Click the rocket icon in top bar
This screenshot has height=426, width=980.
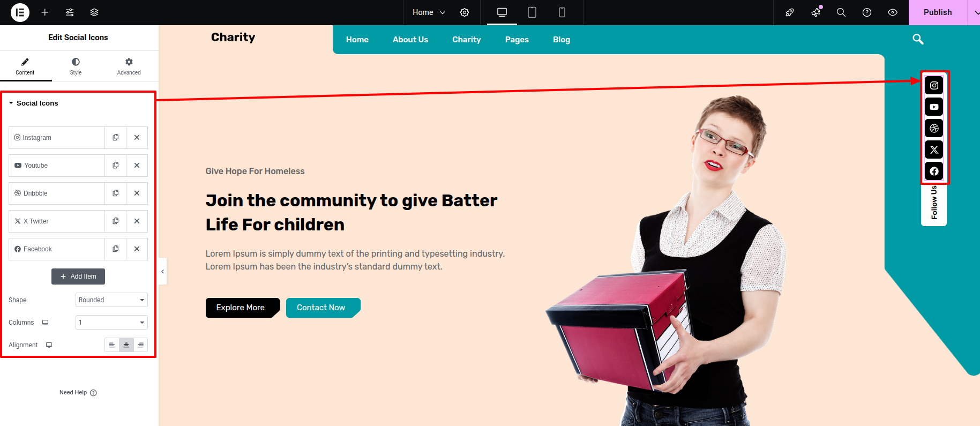coord(790,12)
